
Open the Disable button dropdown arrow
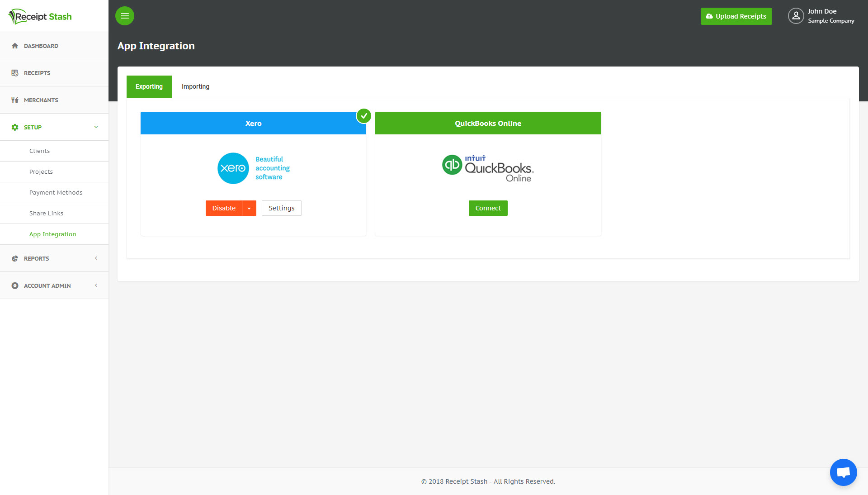pos(249,208)
